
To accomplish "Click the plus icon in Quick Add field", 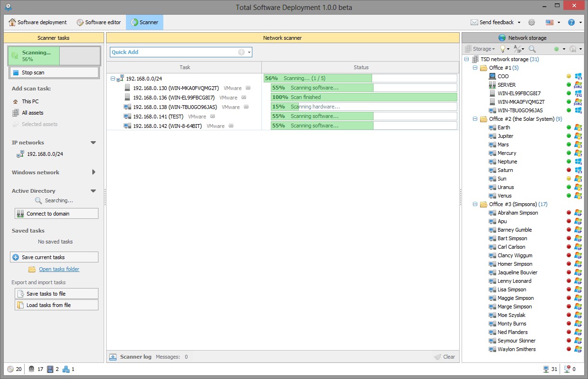I will pos(241,52).
